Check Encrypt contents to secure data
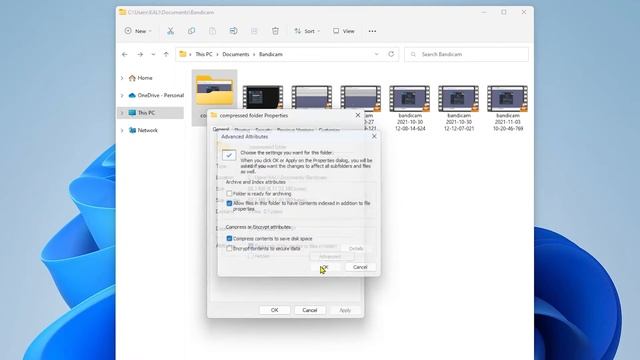The width and height of the screenshot is (640, 360). click(x=229, y=248)
